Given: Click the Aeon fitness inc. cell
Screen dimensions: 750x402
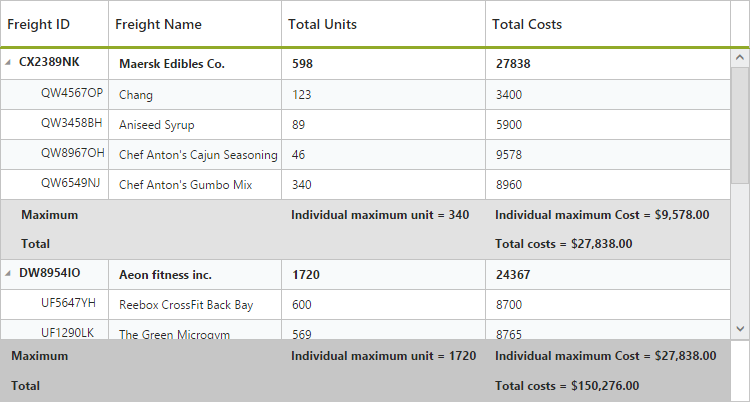Looking at the screenshot, I should [170, 274].
